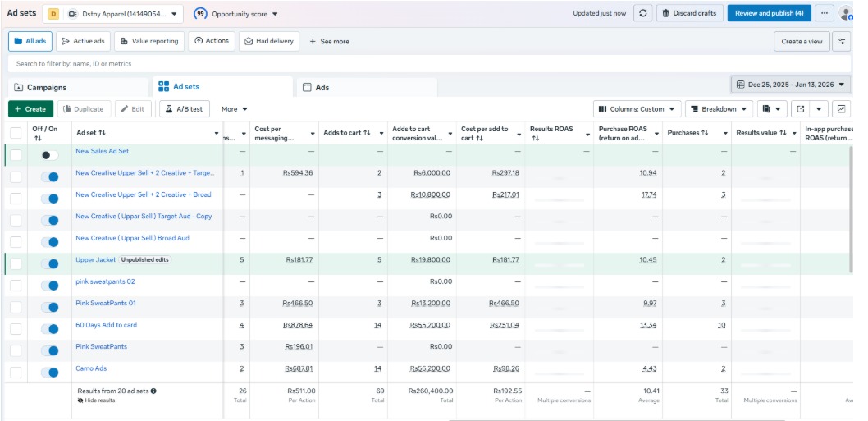Open Purchase ROAS column dropdown arrow
This screenshot has height=421, width=868.
656,134
